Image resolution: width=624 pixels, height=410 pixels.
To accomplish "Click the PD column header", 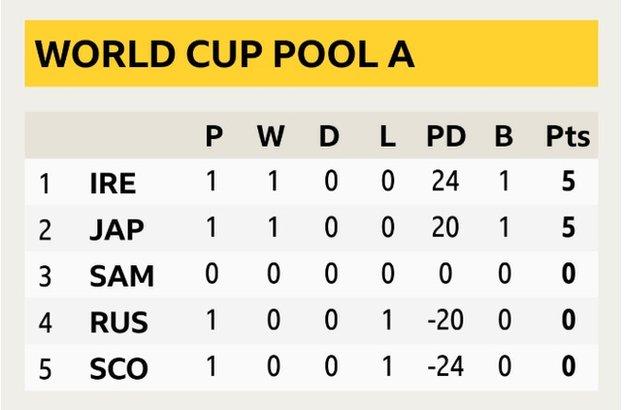I will point(444,138).
